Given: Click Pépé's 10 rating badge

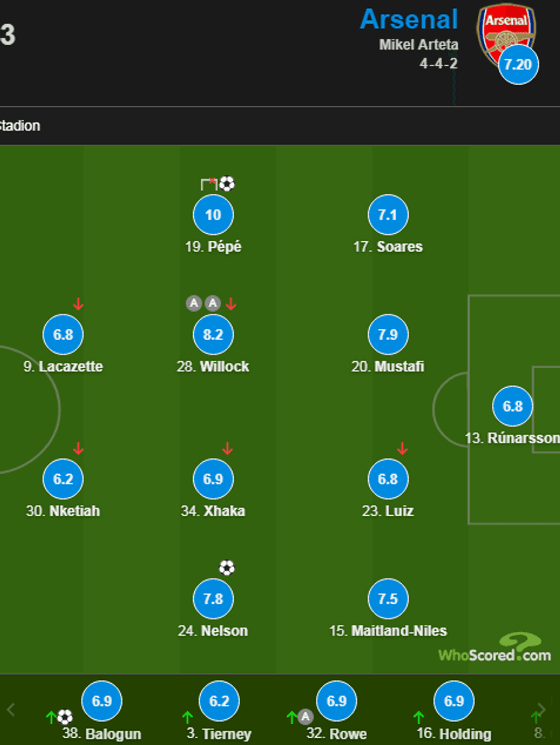Looking at the screenshot, I should [x=213, y=215].
